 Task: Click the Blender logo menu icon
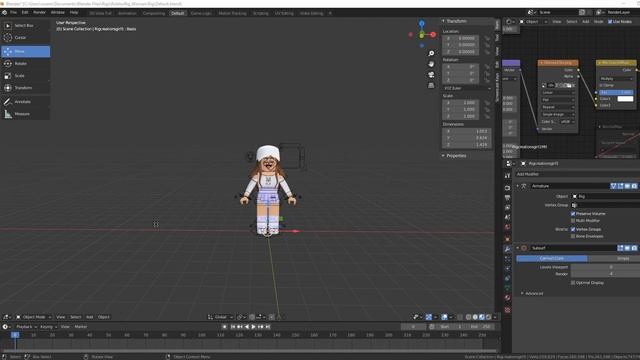tap(4, 13)
